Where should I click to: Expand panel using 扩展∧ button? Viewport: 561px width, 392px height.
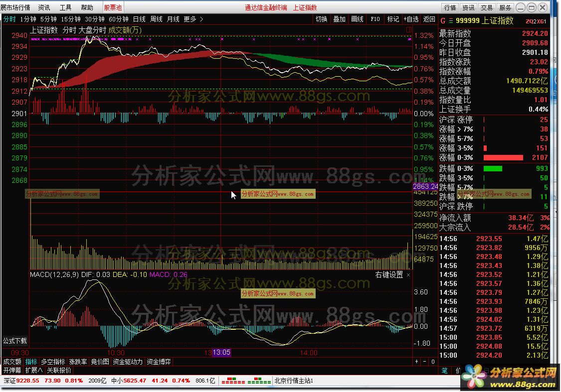pyautogui.click(x=34, y=370)
